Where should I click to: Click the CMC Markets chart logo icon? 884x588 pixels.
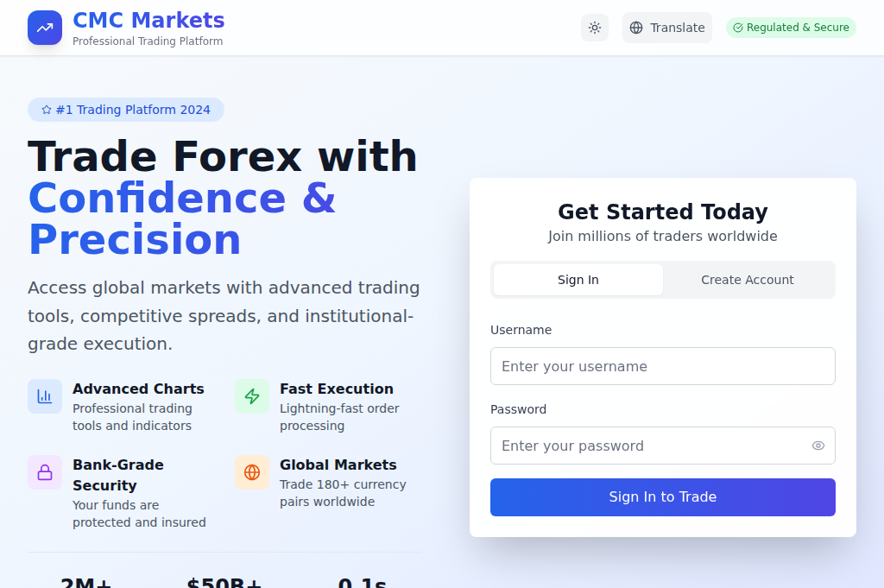(x=44, y=27)
